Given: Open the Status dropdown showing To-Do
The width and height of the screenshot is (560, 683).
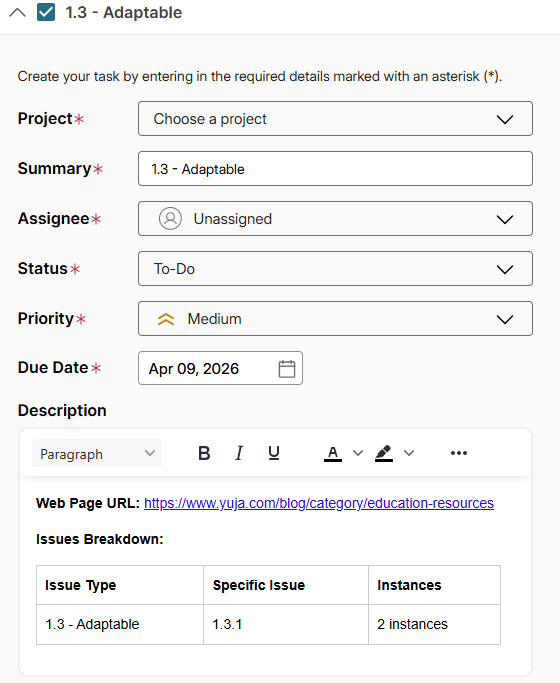Looking at the screenshot, I should pos(335,269).
